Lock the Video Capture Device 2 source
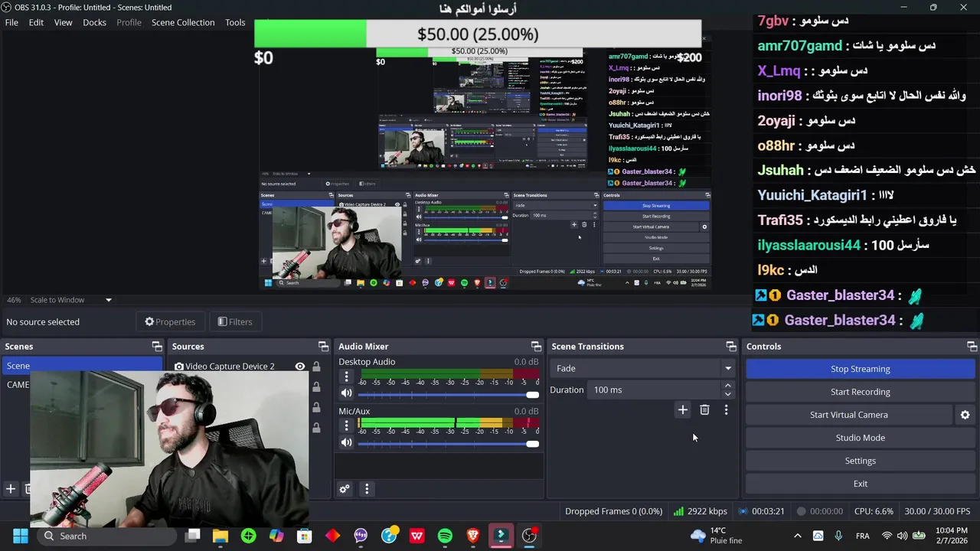980x551 pixels. pos(316,367)
